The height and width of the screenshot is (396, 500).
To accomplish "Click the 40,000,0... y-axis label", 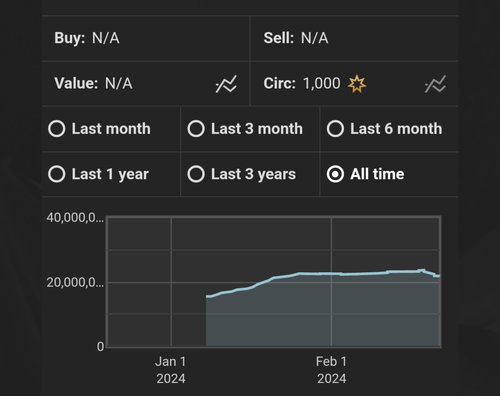I will pyautogui.click(x=75, y=218).
